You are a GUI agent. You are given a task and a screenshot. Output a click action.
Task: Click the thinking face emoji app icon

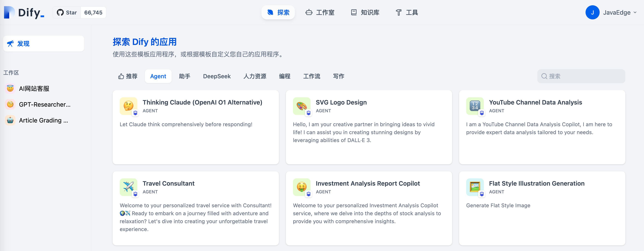pyautogui.click(x=128, y=106)
